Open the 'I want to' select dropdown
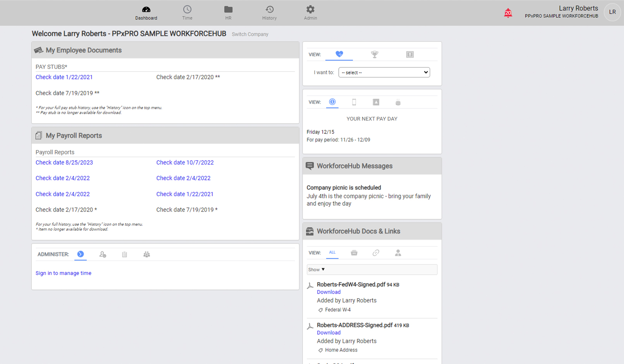This screenshot has width=624, height=364. pos(384,72)
